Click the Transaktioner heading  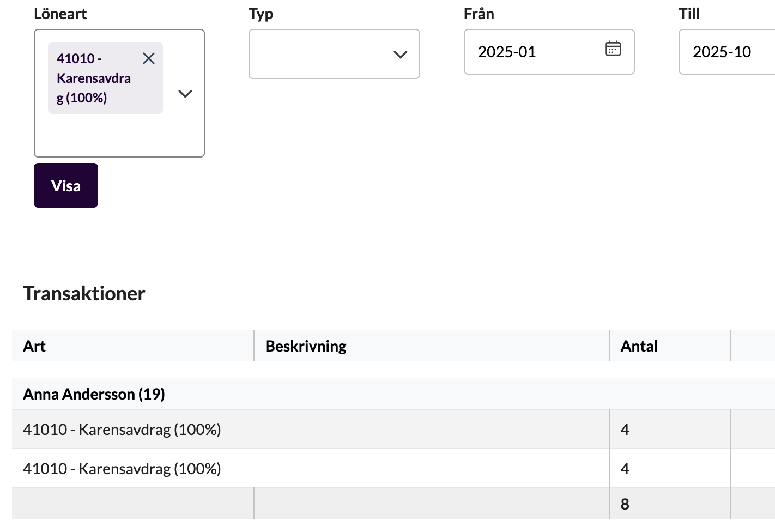click(x=84, y=293)
